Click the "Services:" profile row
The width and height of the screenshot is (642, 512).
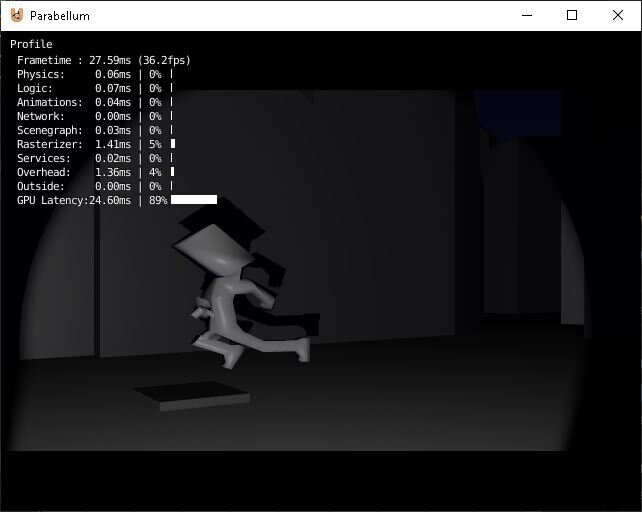coord(95,158)
